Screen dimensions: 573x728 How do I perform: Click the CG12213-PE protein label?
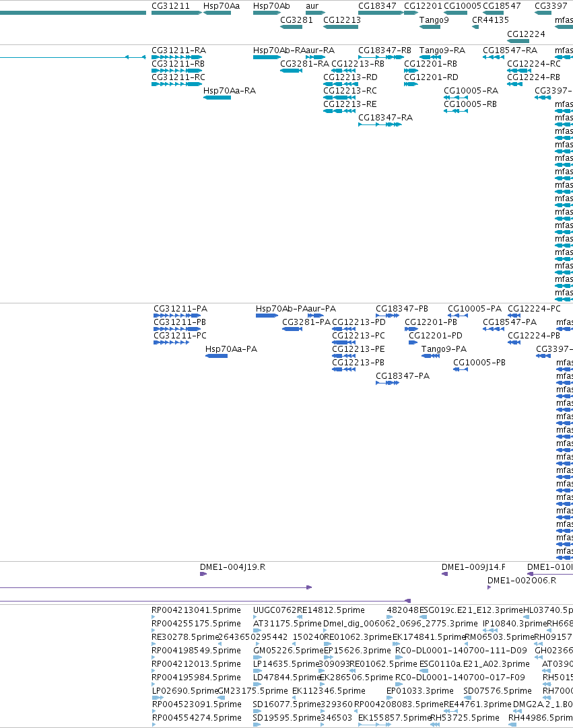pos(358,349)
